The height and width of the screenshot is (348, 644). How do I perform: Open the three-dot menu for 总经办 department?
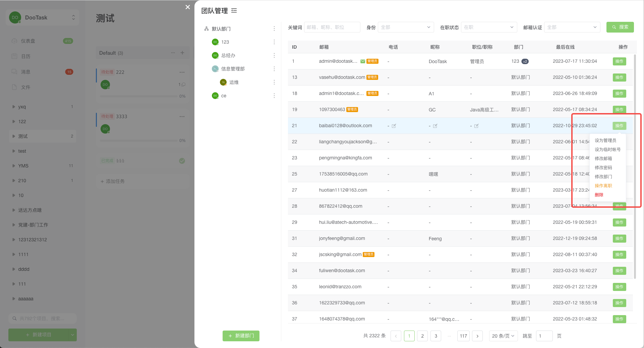(274, 55)
